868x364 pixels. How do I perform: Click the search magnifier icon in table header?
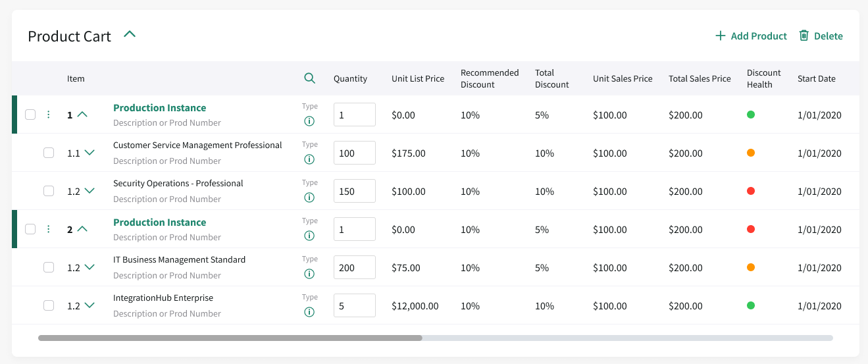click(310, 78)
